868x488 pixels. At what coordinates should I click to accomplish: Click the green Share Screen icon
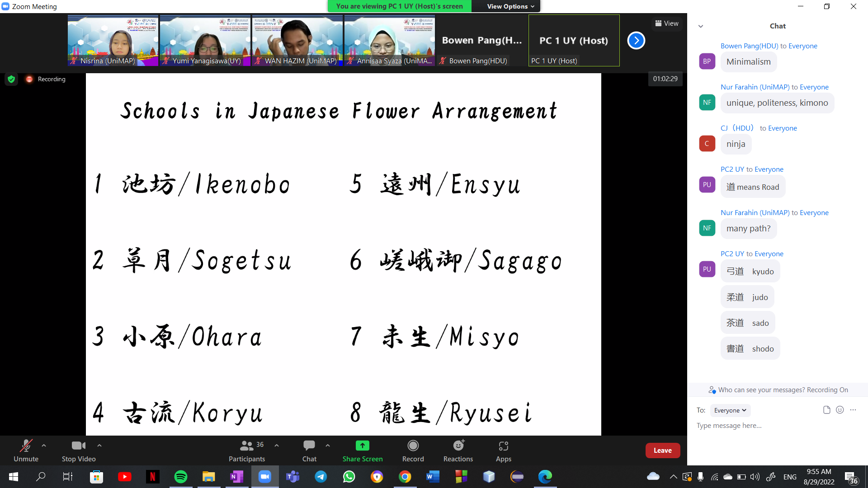point(362,446)
